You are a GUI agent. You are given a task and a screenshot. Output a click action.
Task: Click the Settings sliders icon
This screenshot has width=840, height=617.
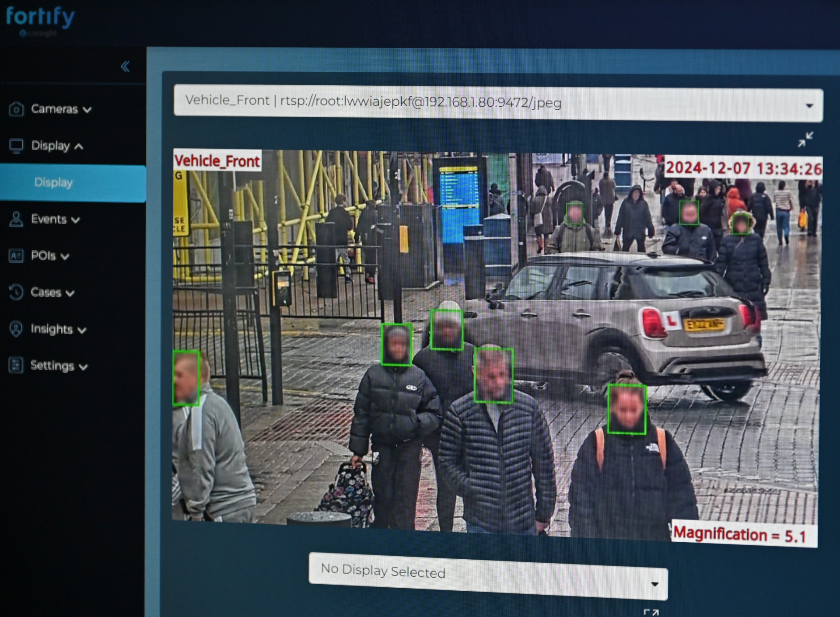click(x=16, y=365)
